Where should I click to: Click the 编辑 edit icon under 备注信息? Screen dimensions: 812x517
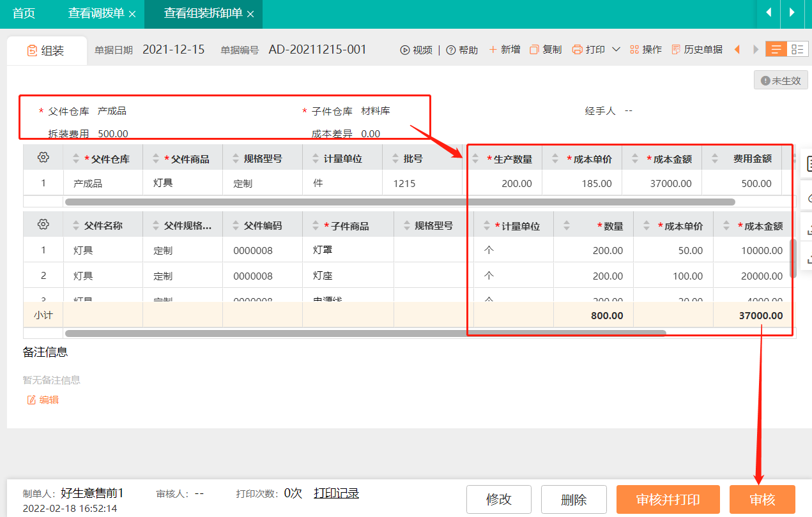pos(30,400)
